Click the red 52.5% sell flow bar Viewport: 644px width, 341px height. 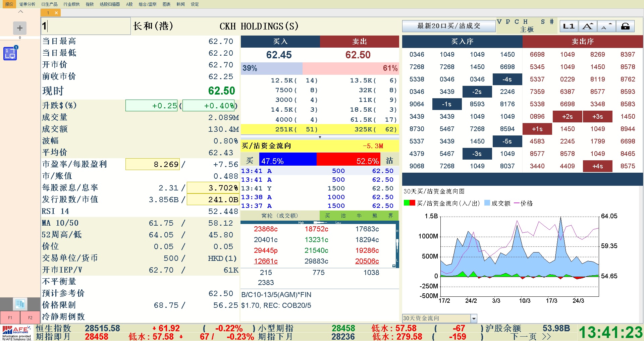348,159
